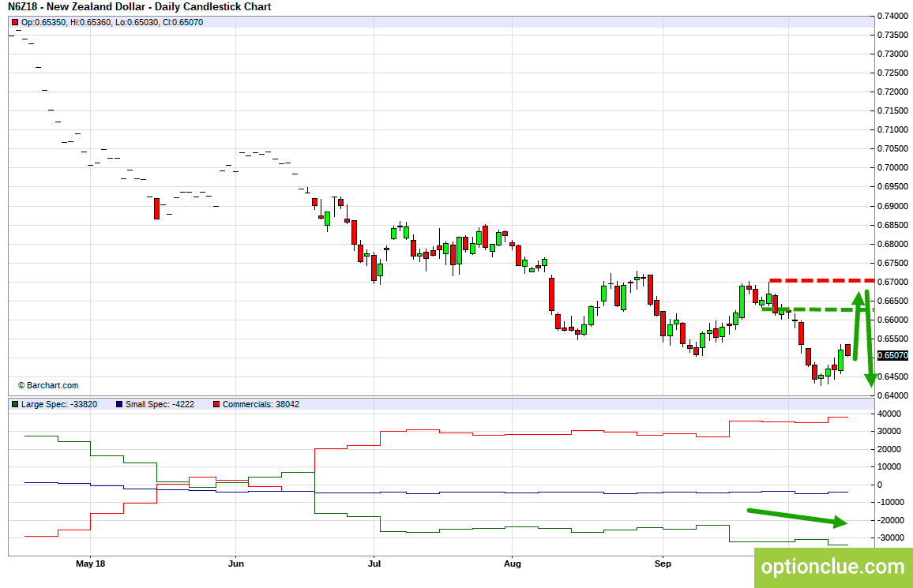Click the 'Large Spec: -33820' legend label
913x588 pixels.
click(59, 404)
